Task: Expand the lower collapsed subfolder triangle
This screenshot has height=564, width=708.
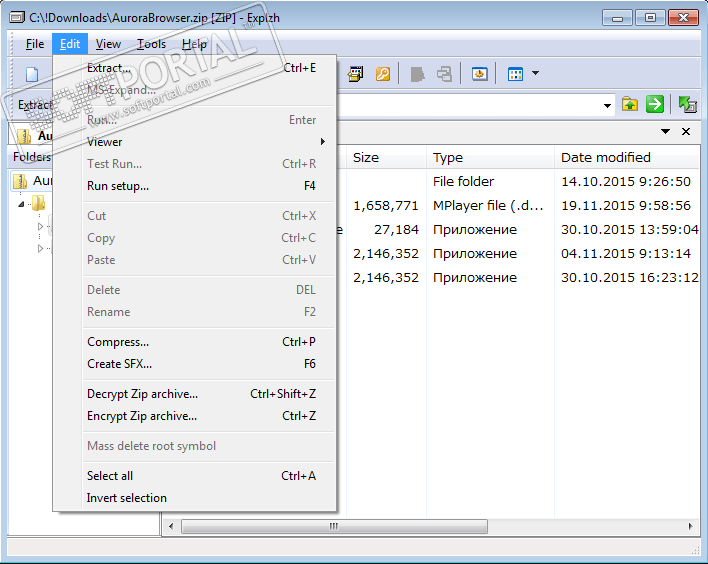Action: coord(41,248)
